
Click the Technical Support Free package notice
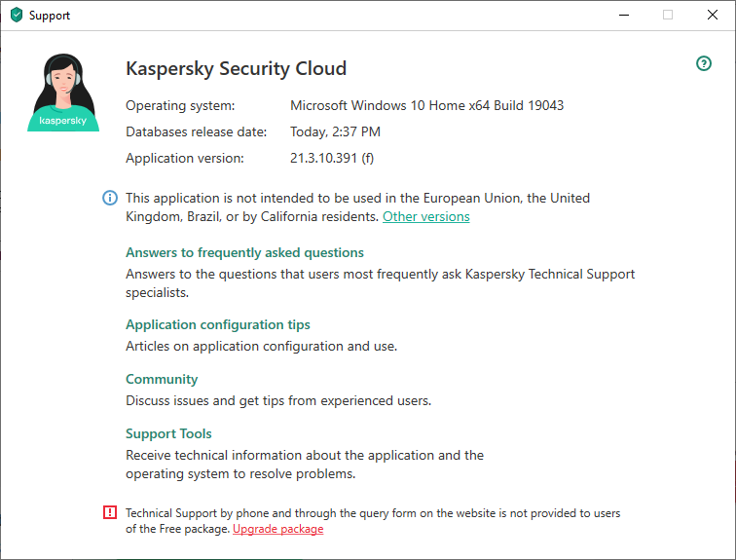(x=373, y=512)
